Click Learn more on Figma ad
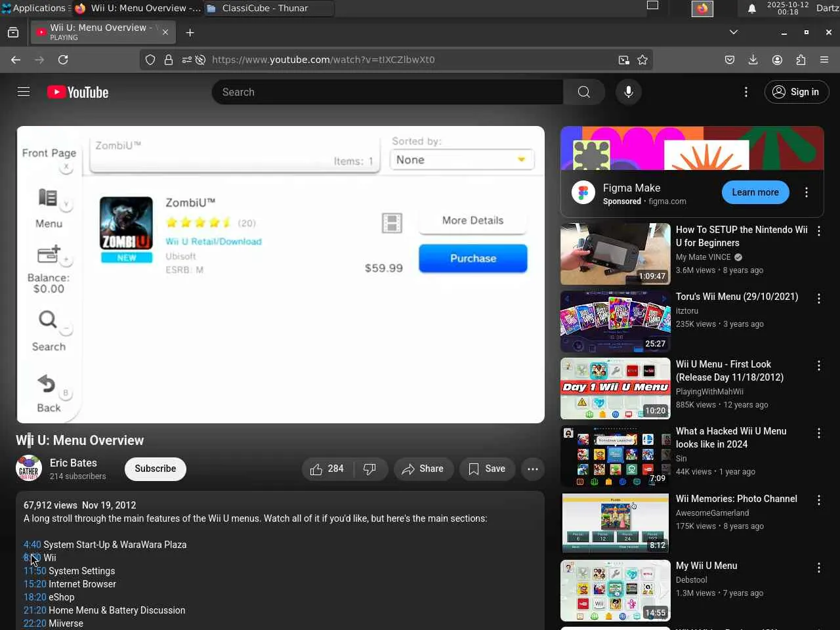Screen dimensions: 840x630 [755, 192]
